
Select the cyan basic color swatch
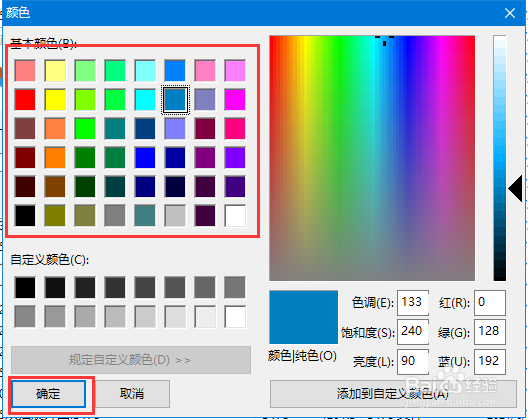click(145, 100)
